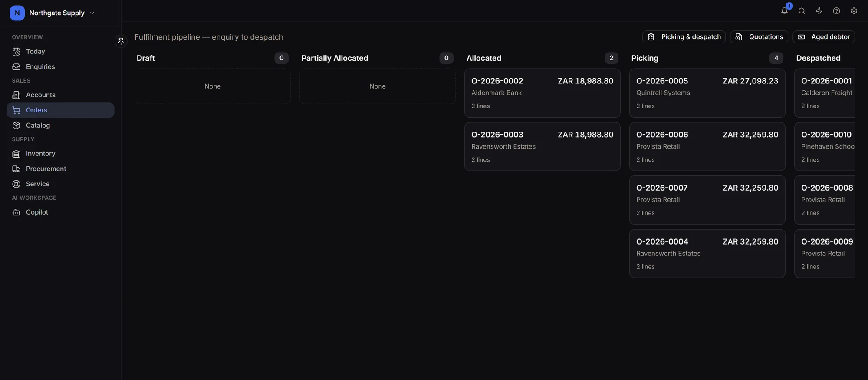Click the Allocated column count badge

pyautogui.click(x=612, y=58)
